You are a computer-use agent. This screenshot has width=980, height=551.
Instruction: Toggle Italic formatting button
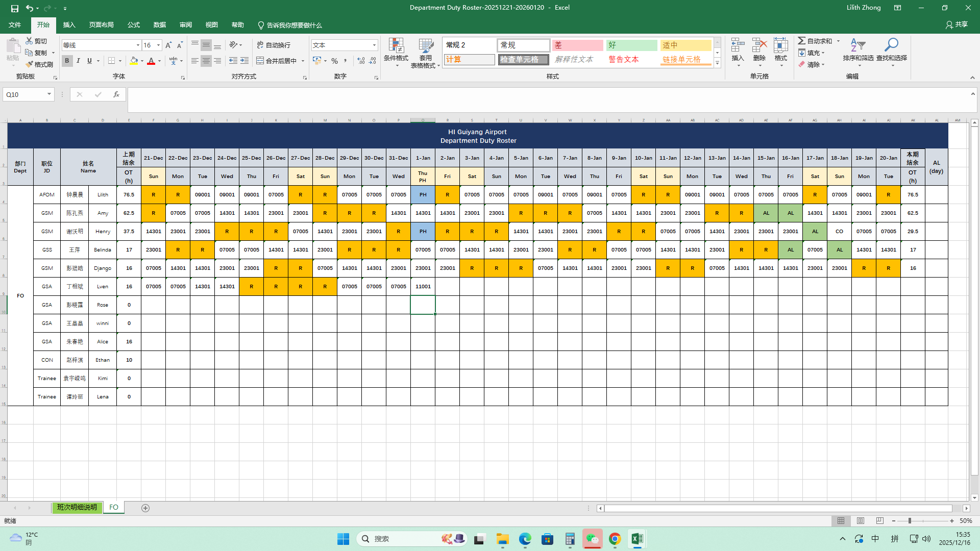pos(78,61)
